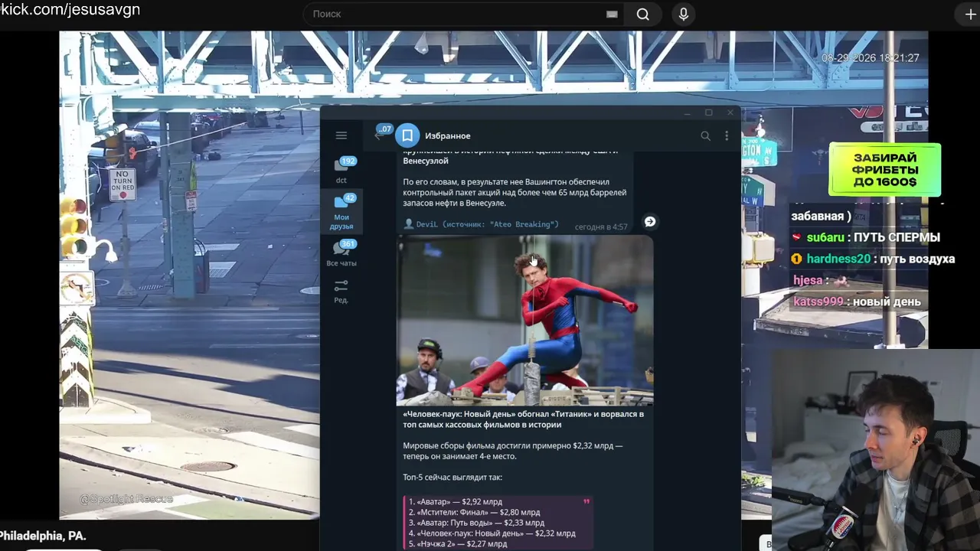This screenshot has height=551, width=980.
Task: Click list row «Аватар: Путь воды» — $2,33 млрд
Action: pos(476,523)
